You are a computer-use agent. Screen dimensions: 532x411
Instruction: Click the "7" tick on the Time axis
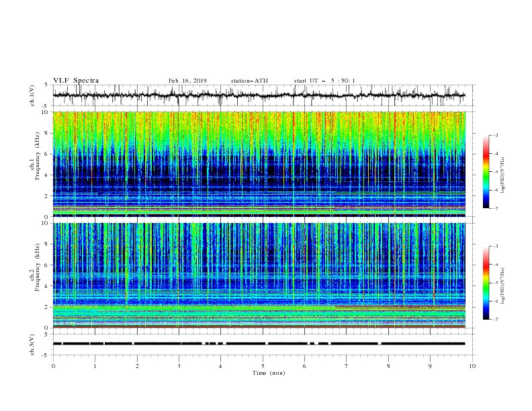347,366
